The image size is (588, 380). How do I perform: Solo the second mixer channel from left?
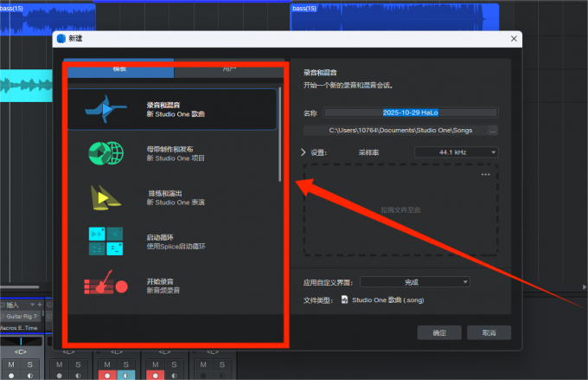click(78, 364)
